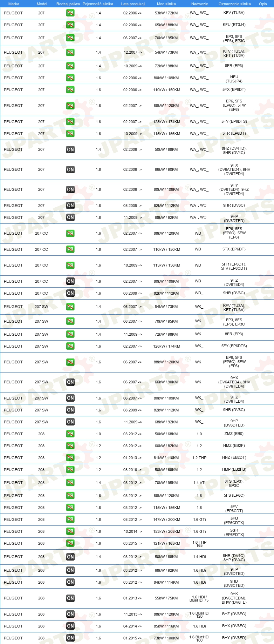
Task: Click the ON diesel icon in the 207 SW 68kW / 92KM row
Action: tap(70, 422)
